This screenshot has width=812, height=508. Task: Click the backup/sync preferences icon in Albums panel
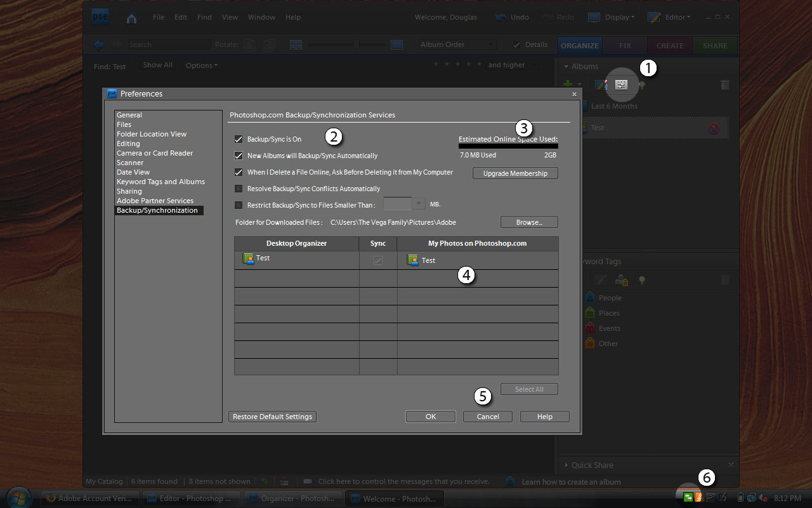[x=621, y=84]
